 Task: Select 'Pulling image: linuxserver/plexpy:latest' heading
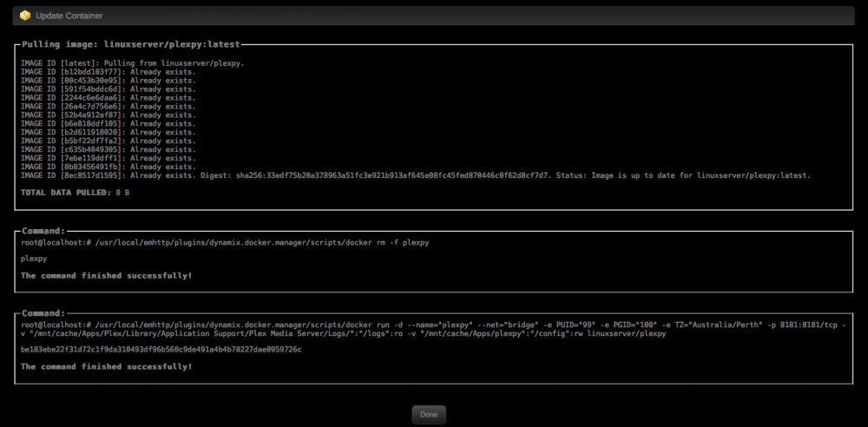[x=131, y=44]
